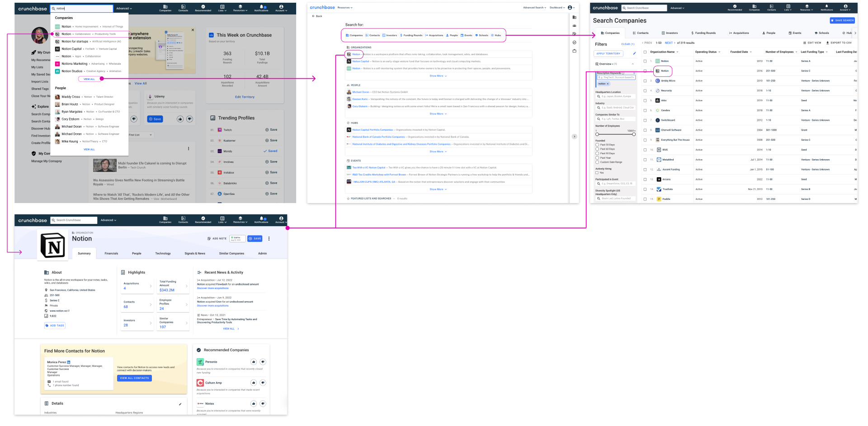The height and width of the screenshot is (426, 868).
Task: Click Recommended icon in Notion profile header
Action: 203,220
